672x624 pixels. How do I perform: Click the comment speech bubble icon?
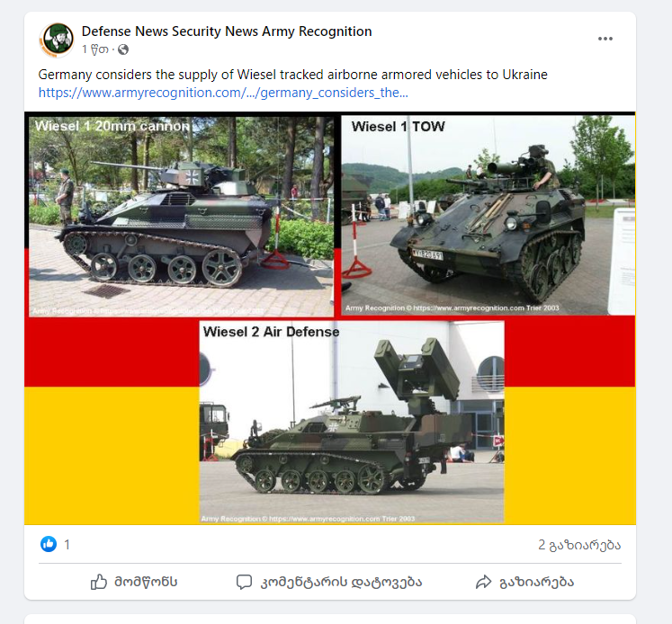pos(244,582)
